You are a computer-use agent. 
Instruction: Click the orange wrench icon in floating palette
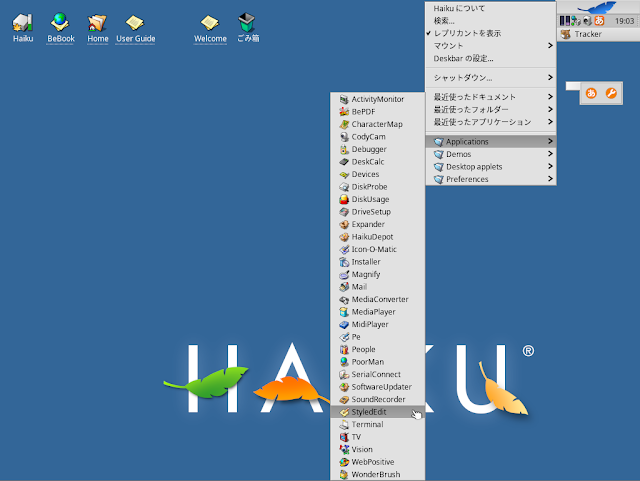[611, 93]
